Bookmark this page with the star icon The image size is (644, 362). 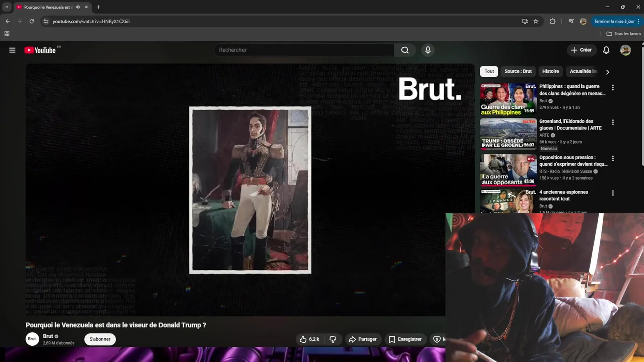coord(536,21)
